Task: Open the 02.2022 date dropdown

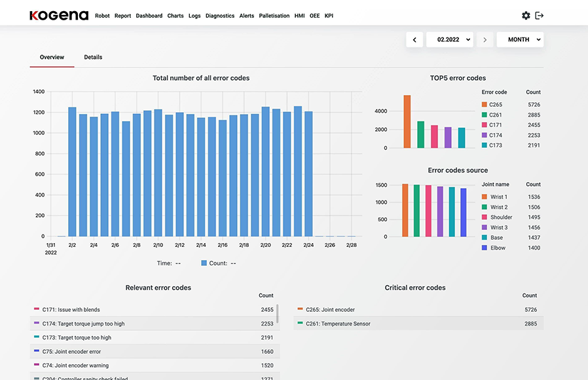Action: 449,40
